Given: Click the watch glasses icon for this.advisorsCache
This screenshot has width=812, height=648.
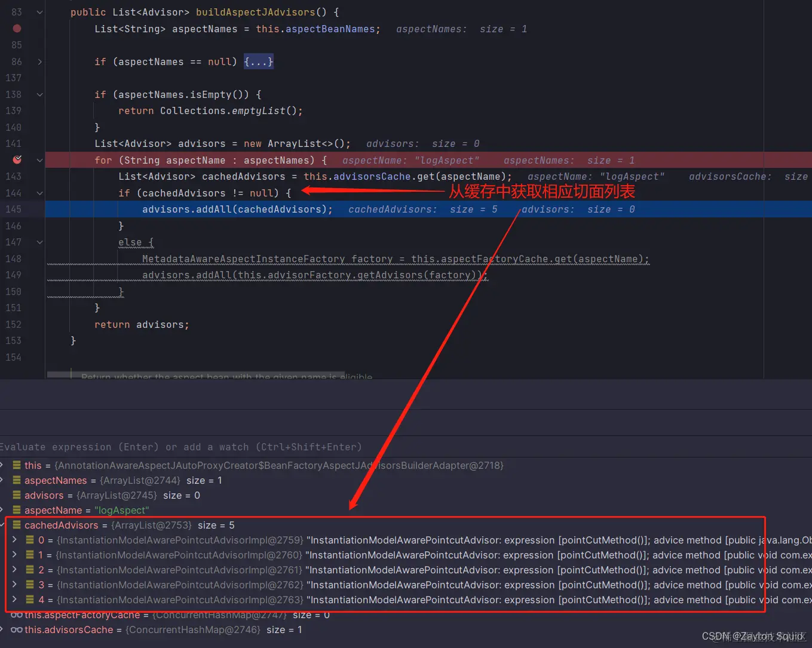Looking at the screenshot, I should pyautogui.click(x=17, y=629).
